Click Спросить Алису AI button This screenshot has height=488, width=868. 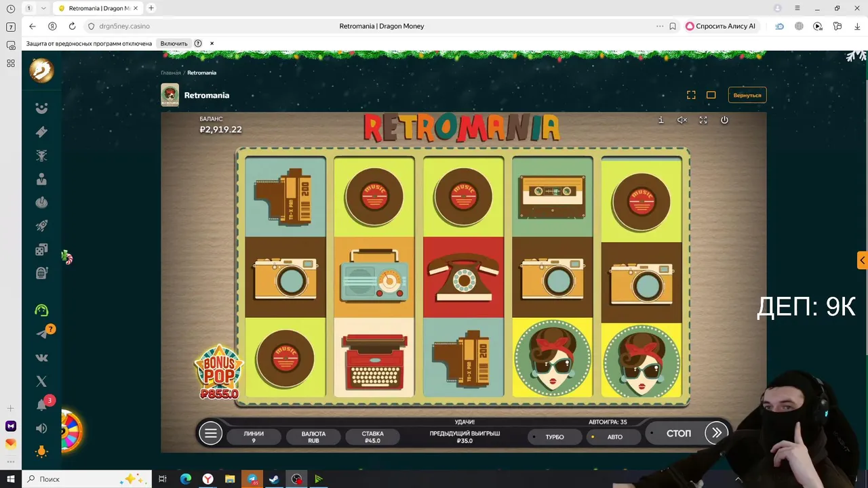point(721,26)
